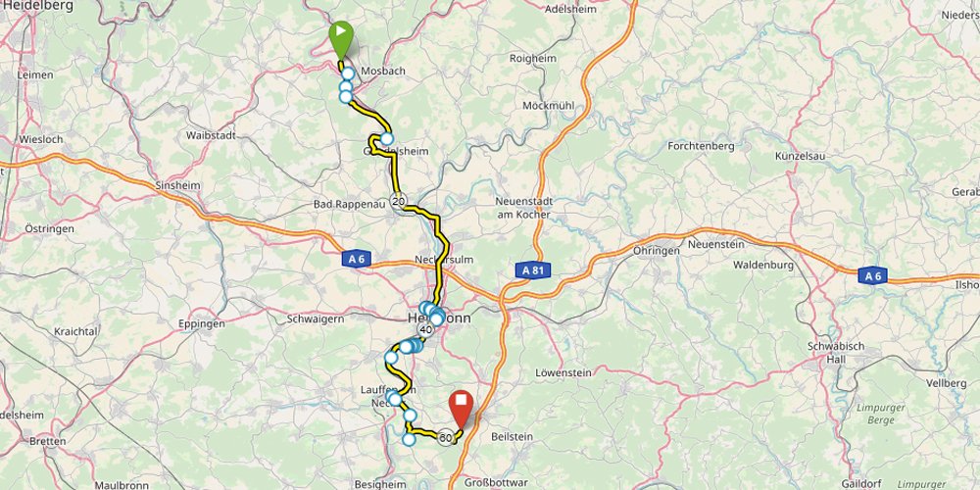Viewport: 980px width, 490px height.
Task: Click the Eppingen town label
Action: 201,323
